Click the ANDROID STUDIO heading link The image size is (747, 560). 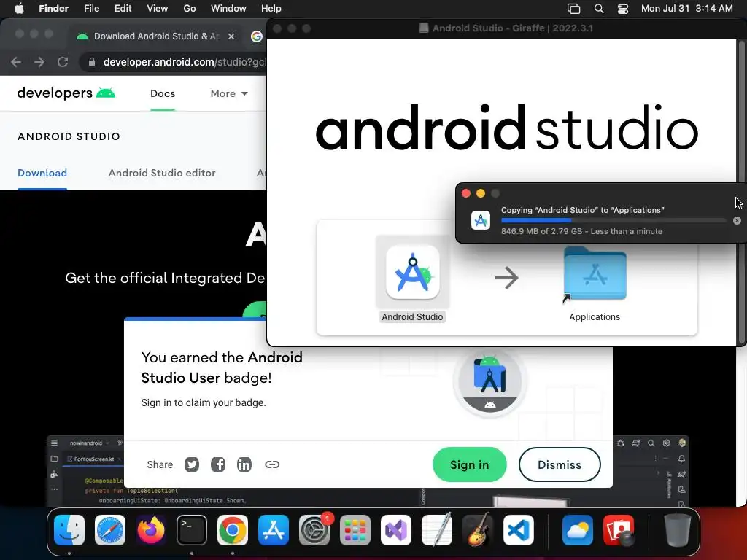click(69, 136)
